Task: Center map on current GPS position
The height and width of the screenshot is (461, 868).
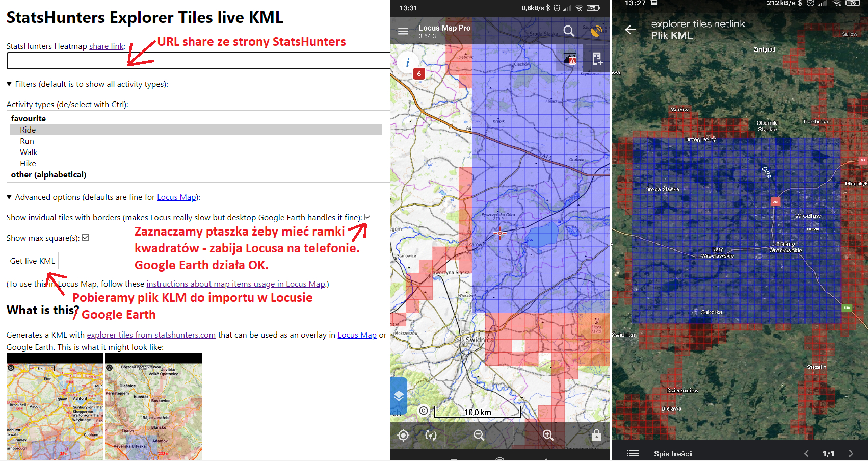Action: coord(403,436)
